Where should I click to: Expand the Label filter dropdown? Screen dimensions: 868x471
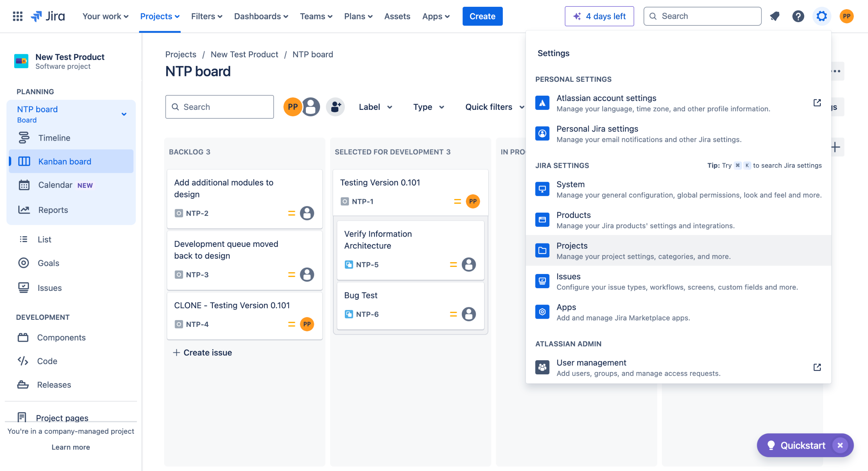[376, 107]
